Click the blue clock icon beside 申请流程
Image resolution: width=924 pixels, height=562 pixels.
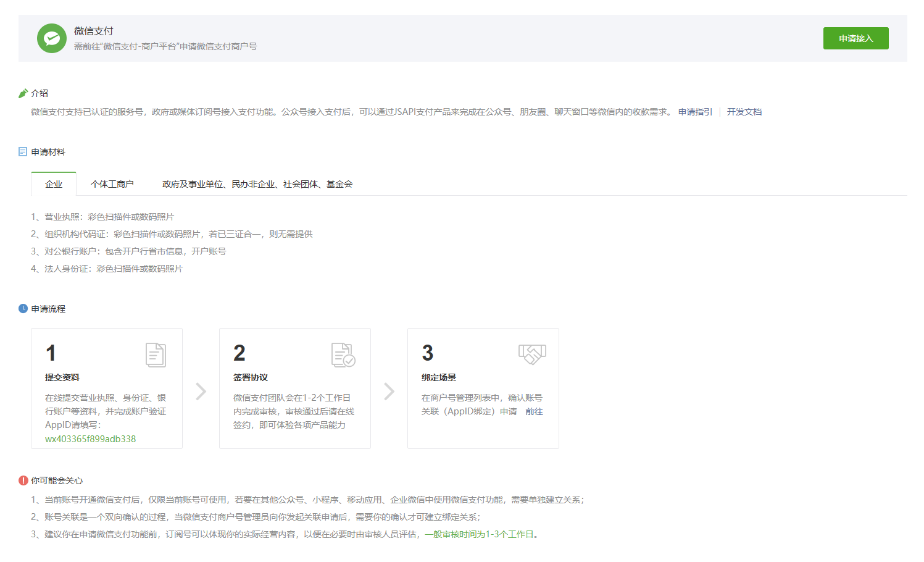[23, 309]
